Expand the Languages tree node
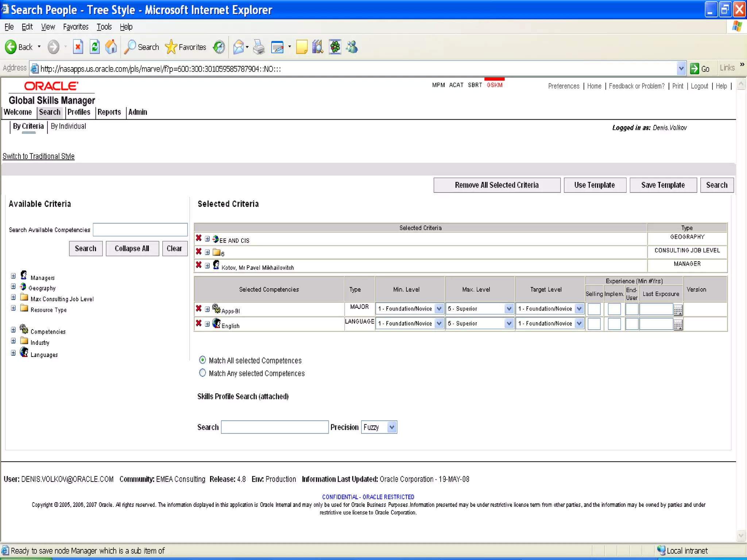Image resolution: width=747 pixels, height=560 pixels. coord(13,353)
